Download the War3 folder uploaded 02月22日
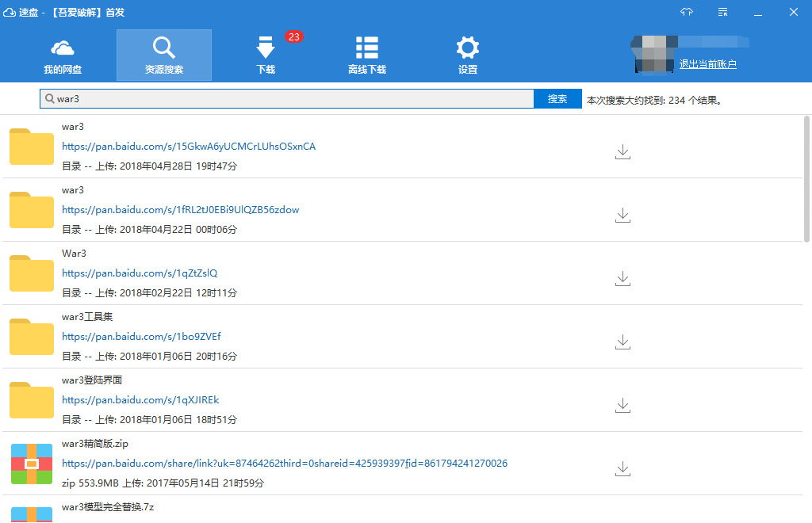This screenshot has width=812, height=523. 622,278
